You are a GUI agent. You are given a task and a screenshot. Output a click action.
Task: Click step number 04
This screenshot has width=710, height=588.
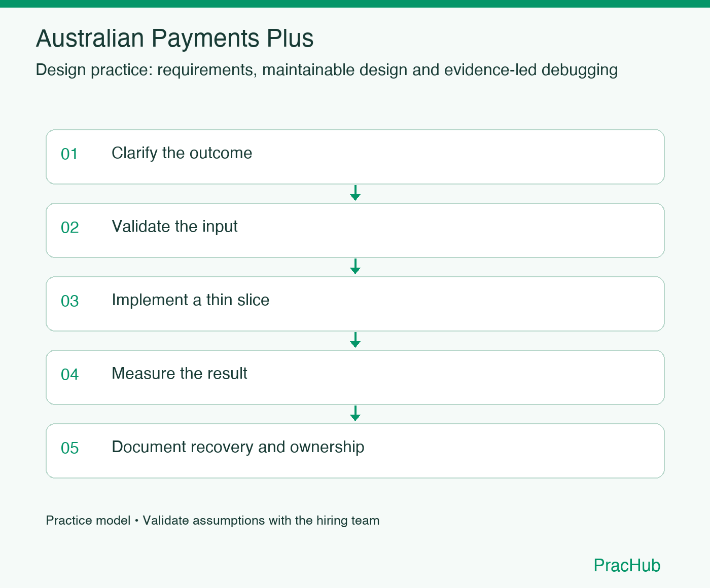pos(69,375)
